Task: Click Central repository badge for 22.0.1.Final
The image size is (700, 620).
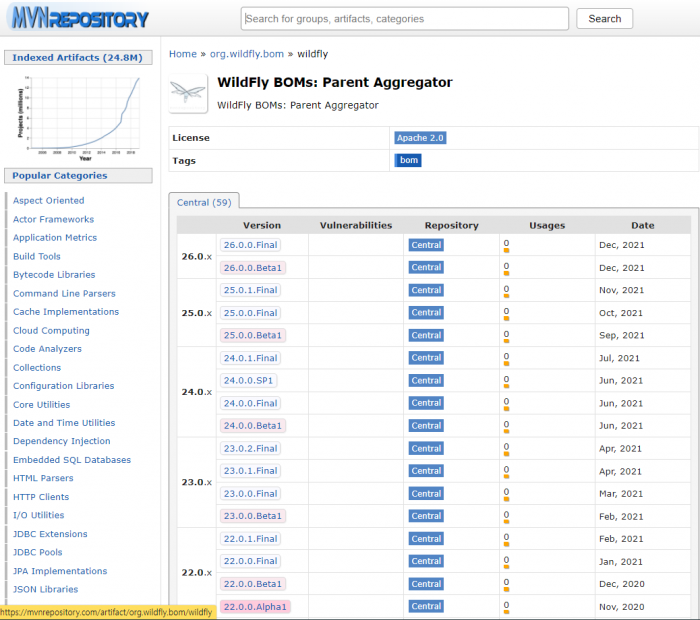Action: point(426,539)
